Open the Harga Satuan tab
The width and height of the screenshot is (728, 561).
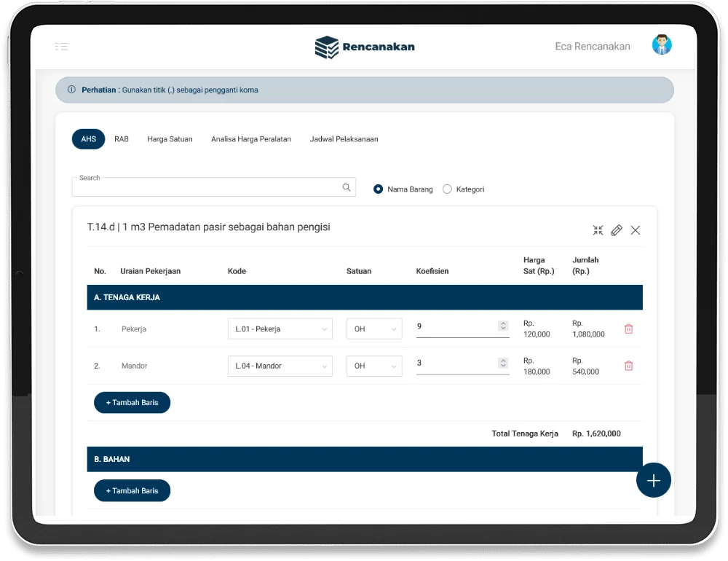(x=170, y=139)
